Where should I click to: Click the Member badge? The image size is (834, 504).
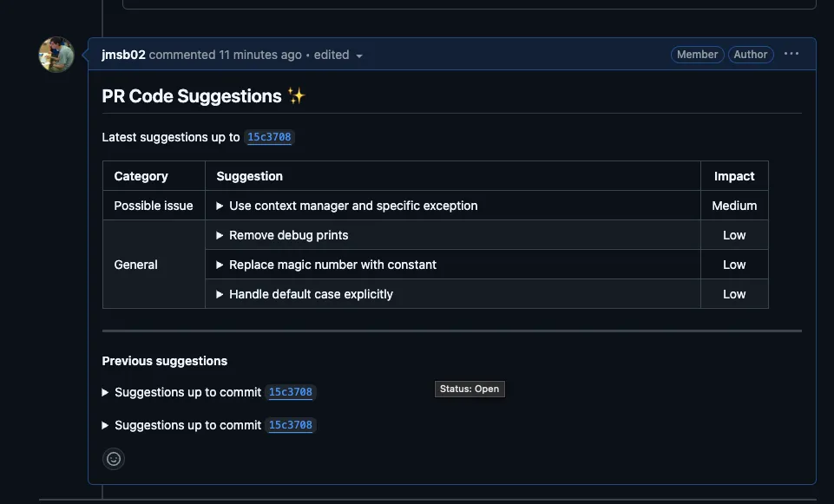tap(697, 55)
